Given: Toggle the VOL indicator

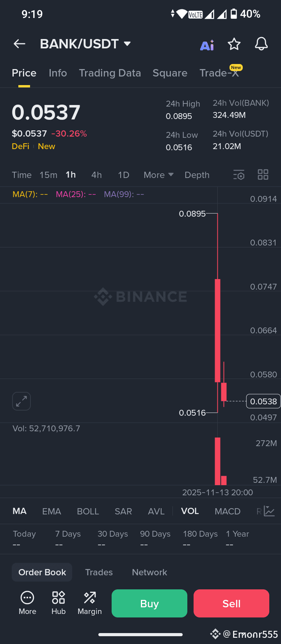Looking at the screenshot, I should [x=190, y=511].
